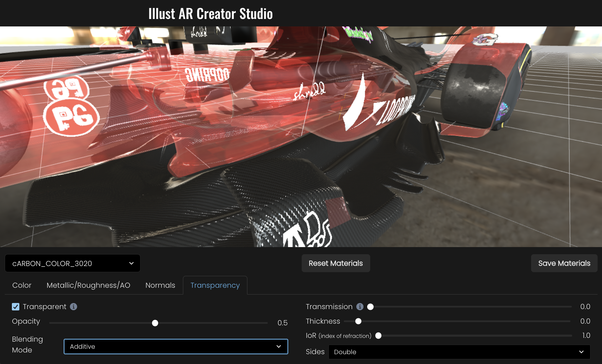
Task: Open the Sides dropdown set to Double
Action: [x=459, y=352]
